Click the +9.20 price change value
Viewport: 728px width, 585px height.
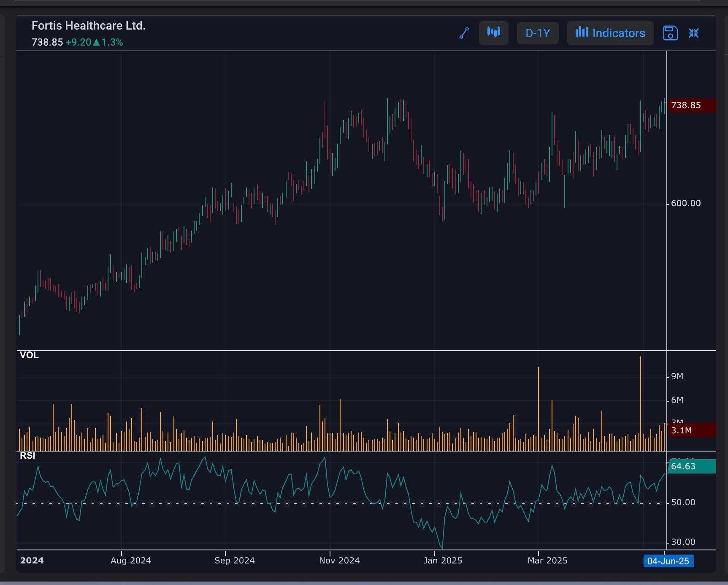click(78, 42)
